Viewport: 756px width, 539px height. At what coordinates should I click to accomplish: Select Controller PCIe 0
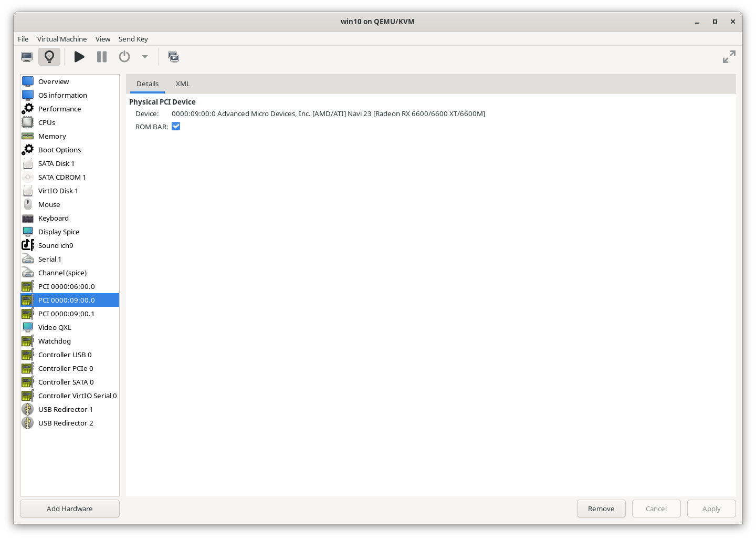point(70,368)
